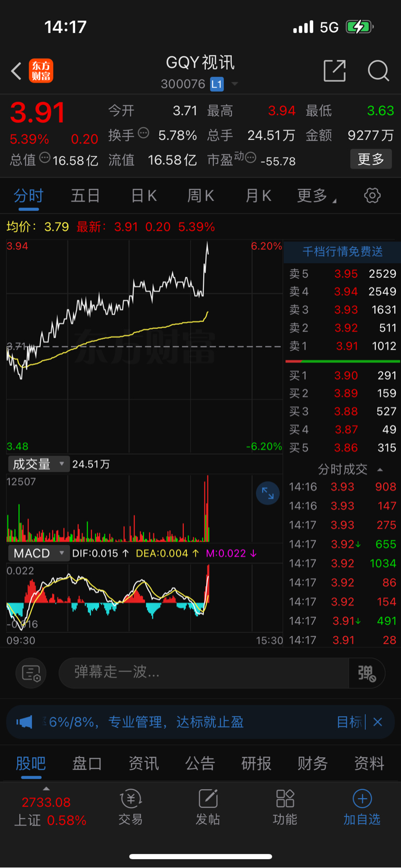Viewport: 401px width, 868px height.
Task: Select the 盘口 tab
Action: (87, 764)
